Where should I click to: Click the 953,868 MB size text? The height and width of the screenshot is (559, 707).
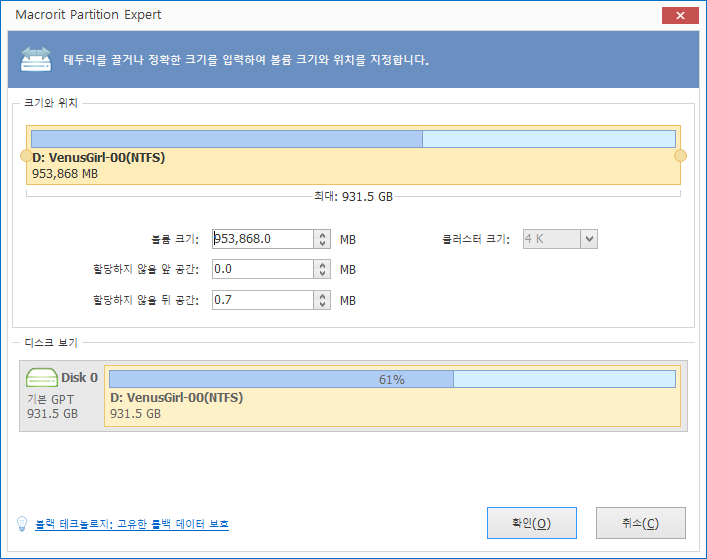[65, 174]
